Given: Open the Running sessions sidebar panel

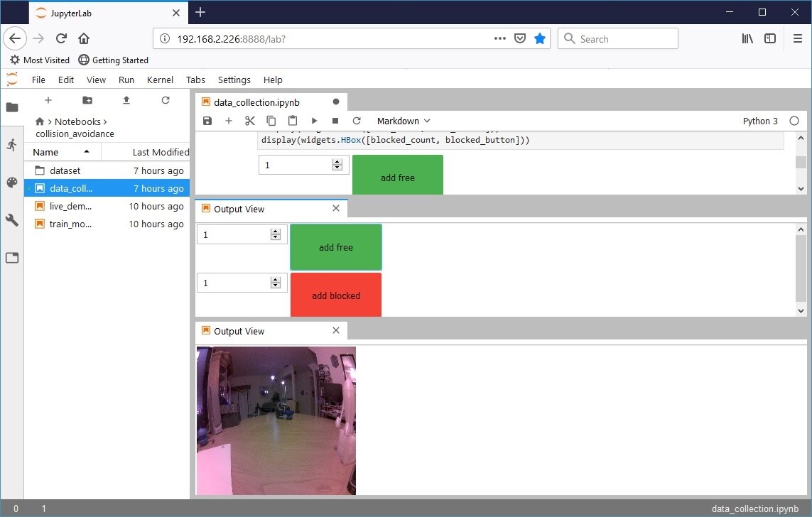Looking at the screenshot, I should click(11, 145).
